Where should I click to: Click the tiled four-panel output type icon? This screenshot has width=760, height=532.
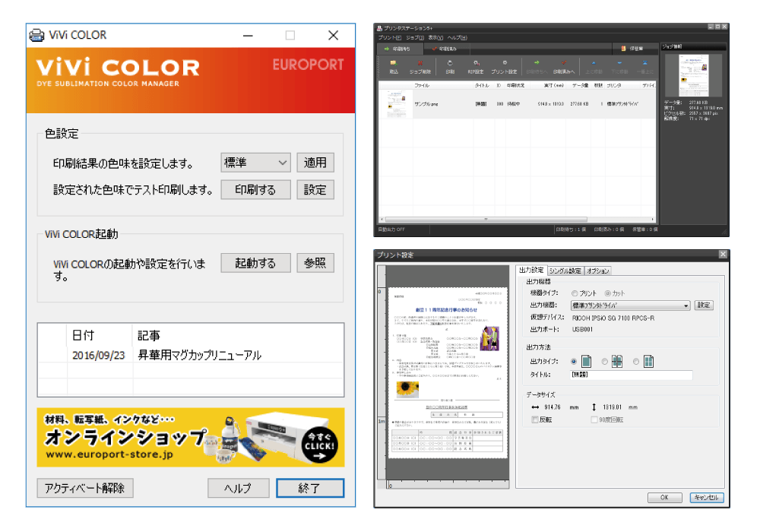click(617, 362)
